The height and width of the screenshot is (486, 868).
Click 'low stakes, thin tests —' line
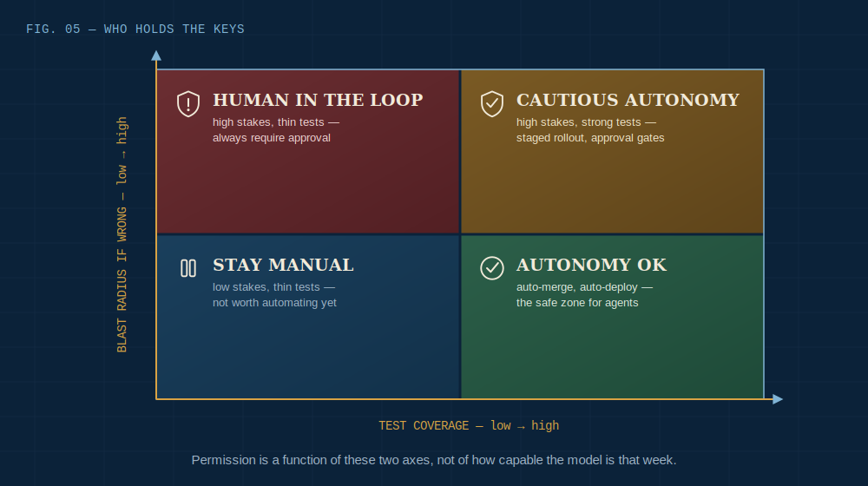(274, 287)
